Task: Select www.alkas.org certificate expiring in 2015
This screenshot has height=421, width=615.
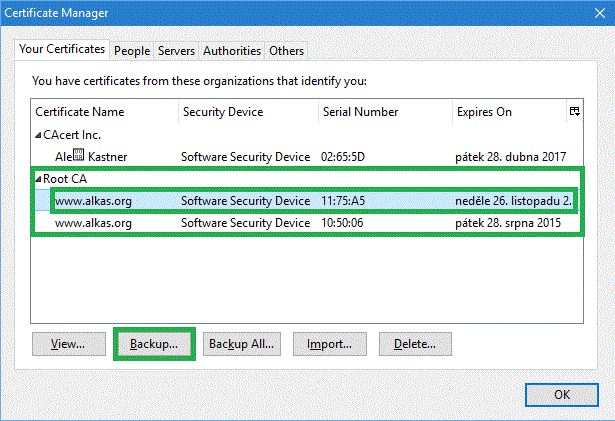Action: pyautogui.click(x=93, y=223)
